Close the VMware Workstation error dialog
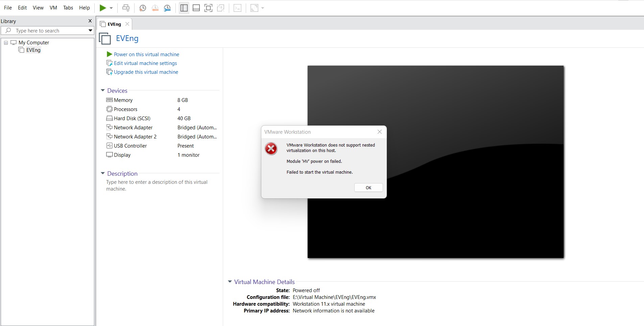The image size is (644, 326). 380,132
